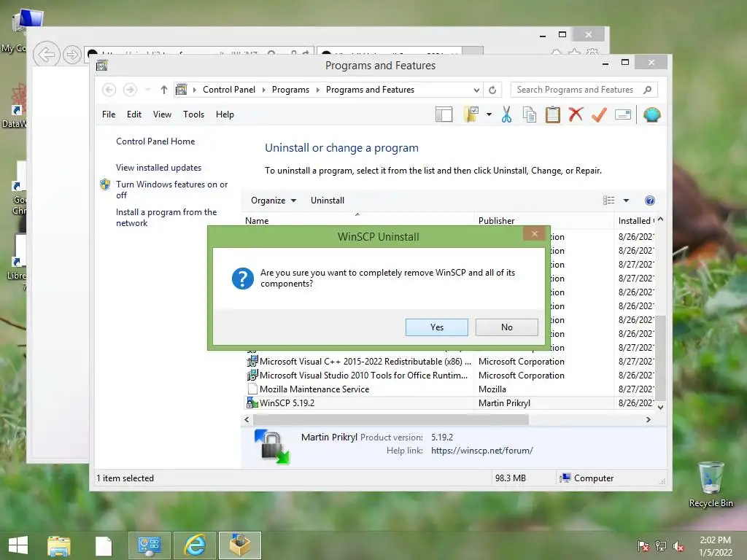Open the Recycle Bin desktop icon

pyautogui.click(x=711, y=484)
